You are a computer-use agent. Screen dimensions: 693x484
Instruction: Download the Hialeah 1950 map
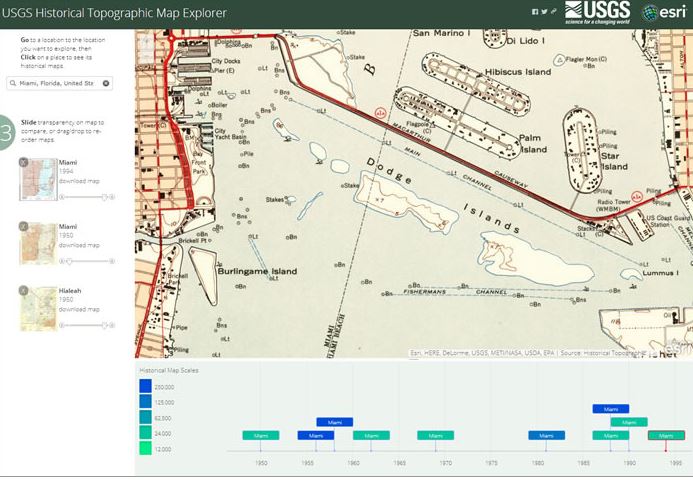pos(79,309)
